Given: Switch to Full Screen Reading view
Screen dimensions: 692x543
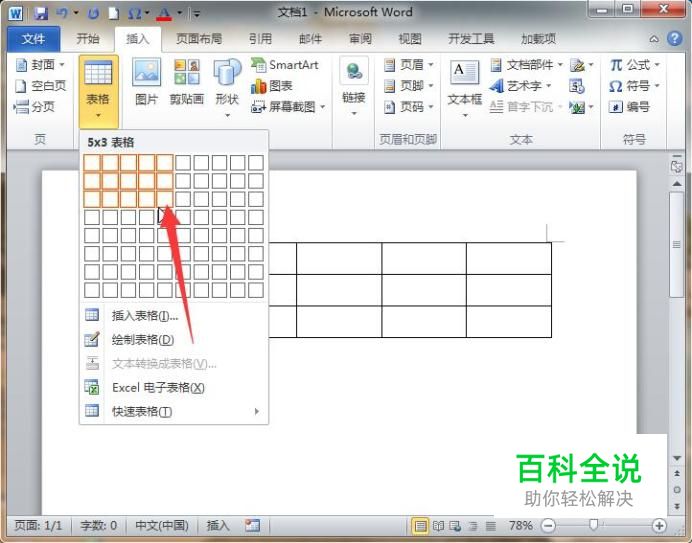Looking at the screenshot, I should pos(438,526).
